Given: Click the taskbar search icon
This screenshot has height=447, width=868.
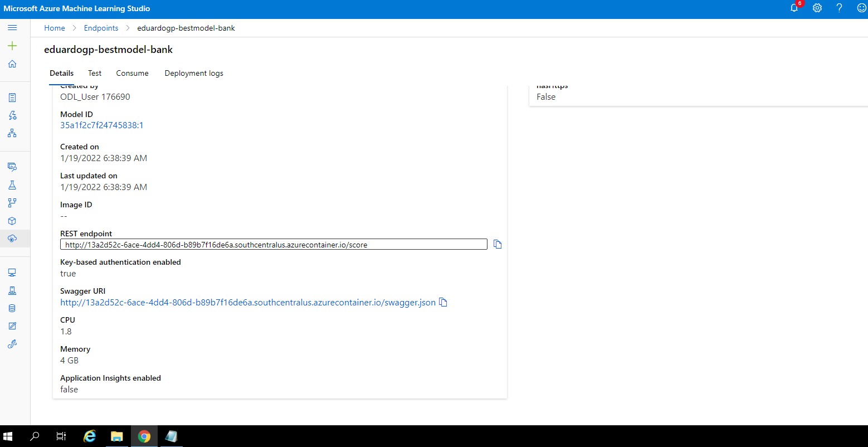Looking at the screenshot, I should coord(35,436).
